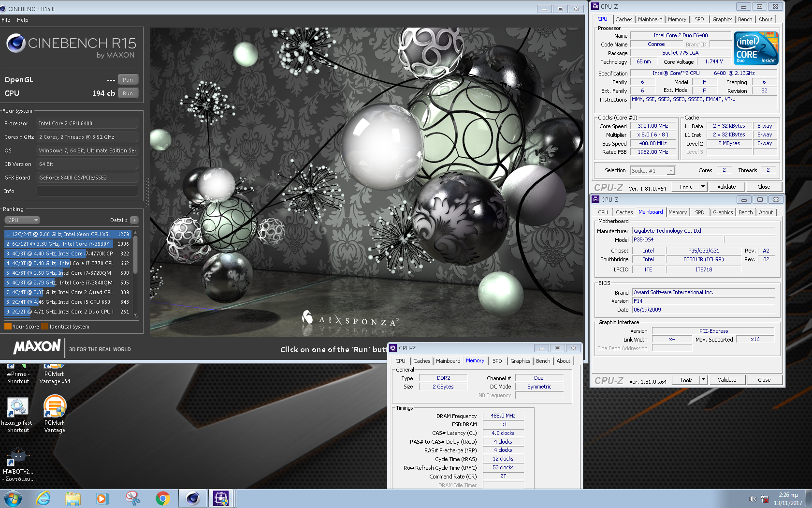Select the 2C/2T 4.71 GHz Core 2 Duo row
812x508 pixels.
point(68,312)
